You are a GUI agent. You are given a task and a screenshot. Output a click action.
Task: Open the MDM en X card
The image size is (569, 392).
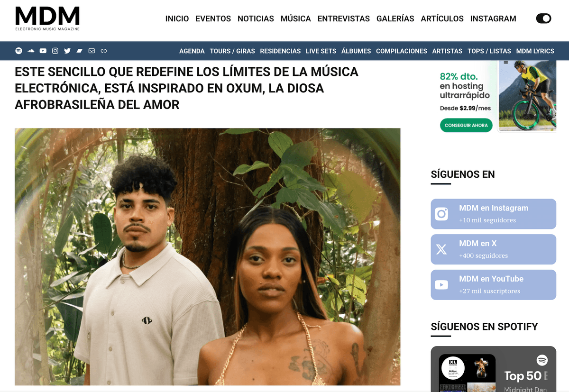[x=493, y=249]
